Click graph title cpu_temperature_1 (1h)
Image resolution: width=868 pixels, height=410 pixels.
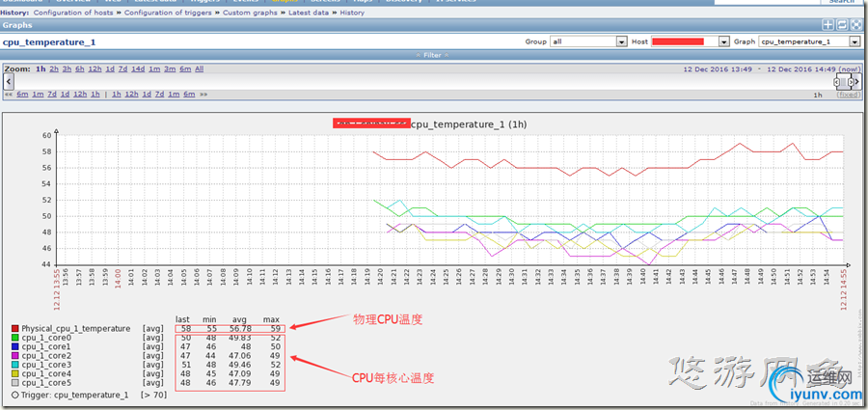point(469,124)
